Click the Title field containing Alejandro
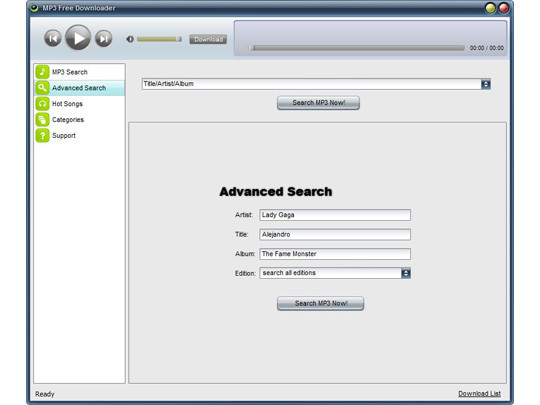The width and height of the screenshot is (540, 405). pos(335,235)
